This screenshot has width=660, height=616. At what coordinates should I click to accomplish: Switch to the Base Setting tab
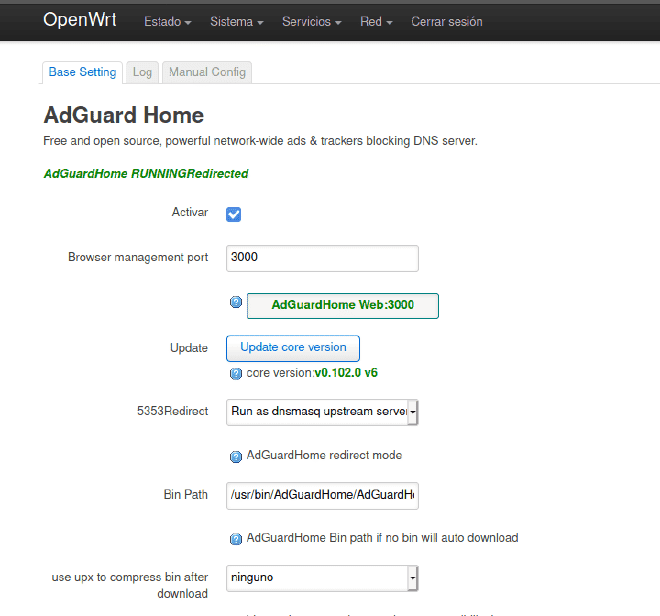tap(82, 72)
